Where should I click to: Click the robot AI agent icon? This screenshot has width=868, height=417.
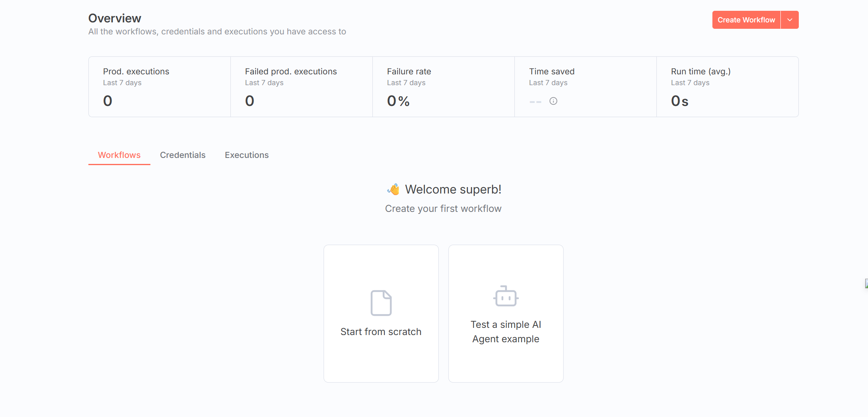point(506,296)
